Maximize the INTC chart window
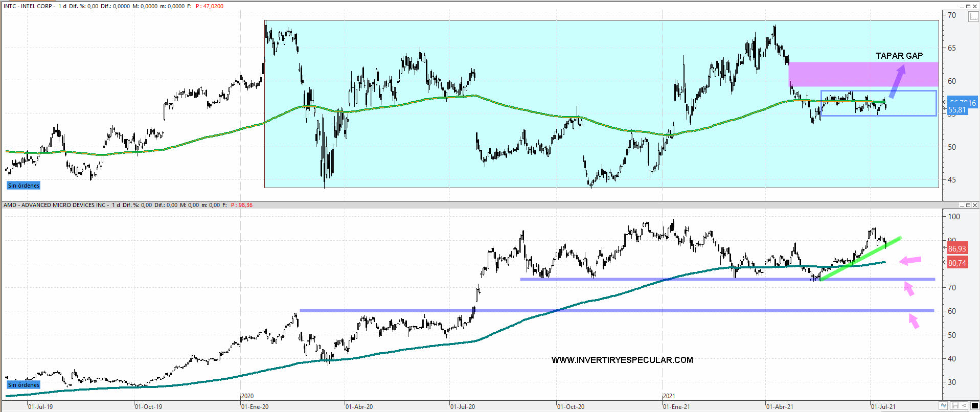This screenshot has width=980, height=412. pyautogui.click(x=968, y=6)
